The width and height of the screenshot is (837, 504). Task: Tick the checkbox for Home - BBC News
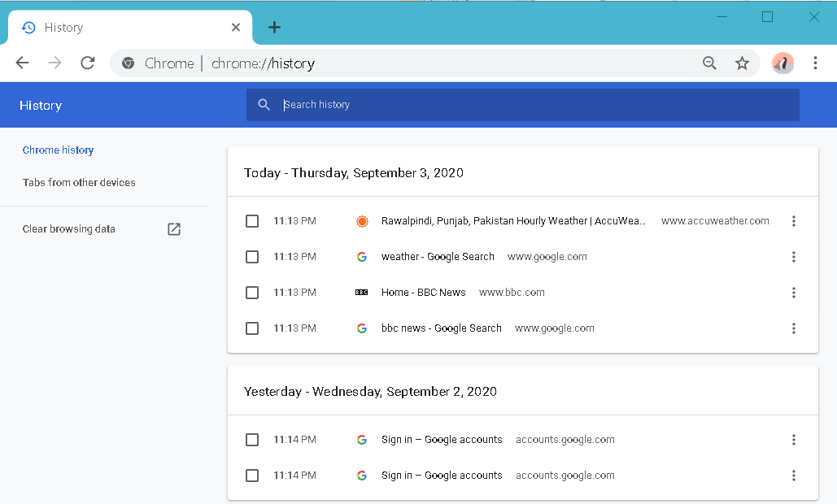pyautogui.click(x=252, y=293)
